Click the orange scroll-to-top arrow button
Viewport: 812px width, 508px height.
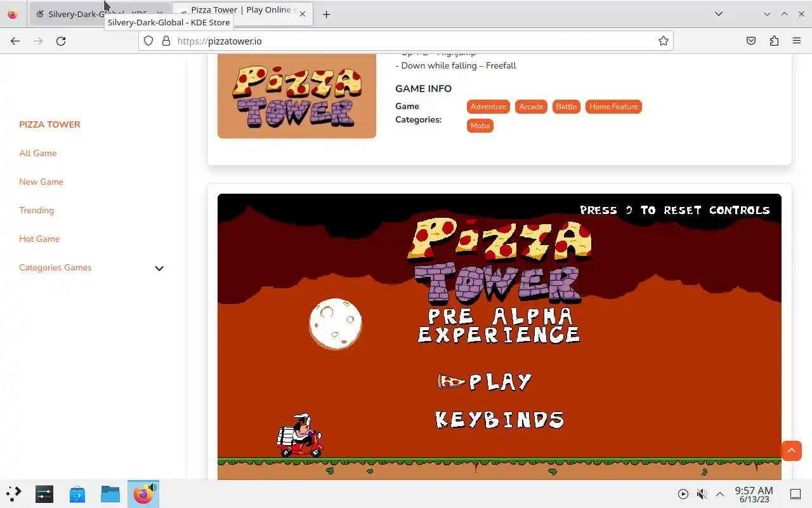(x=791, y=451)
